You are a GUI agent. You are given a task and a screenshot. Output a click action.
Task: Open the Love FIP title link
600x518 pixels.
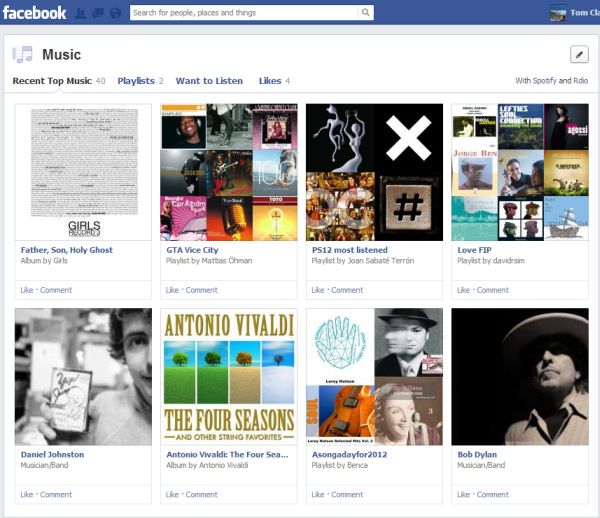pyautogui.click(x=474, y=250)
